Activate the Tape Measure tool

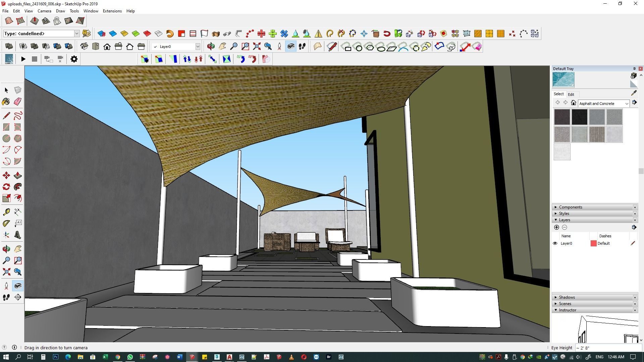pyautogui.click(x=6, y=212)
